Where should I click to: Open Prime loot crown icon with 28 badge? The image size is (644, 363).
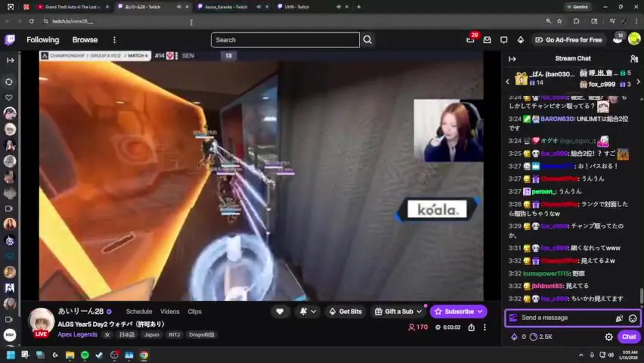pyautogui.click(x=471, y=40)
